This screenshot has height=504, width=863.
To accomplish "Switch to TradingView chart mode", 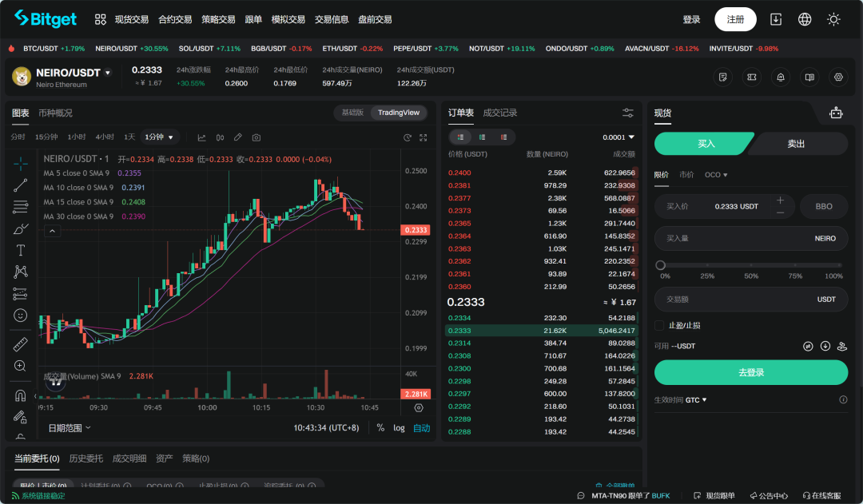I will pyautogui.click(x=399, y=113).
